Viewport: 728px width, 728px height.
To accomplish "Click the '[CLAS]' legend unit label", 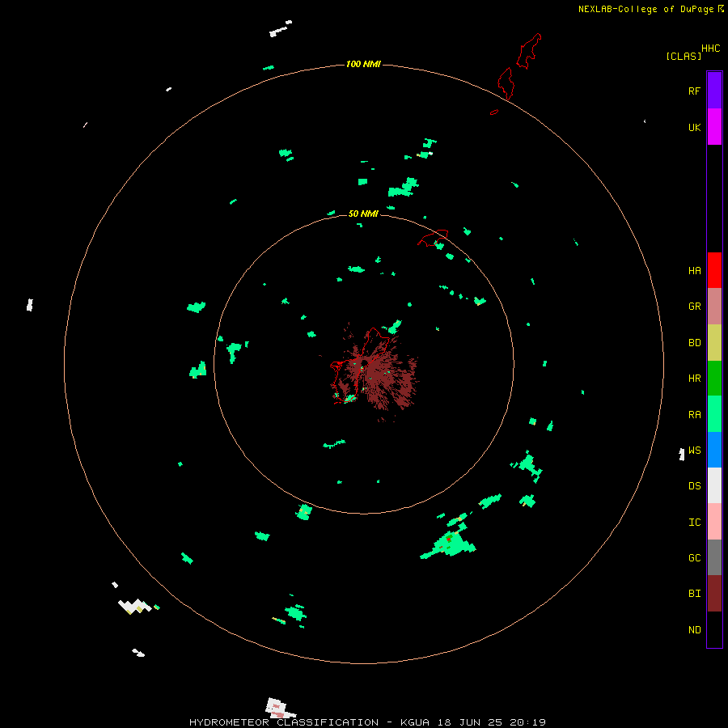I will point(684,56).
